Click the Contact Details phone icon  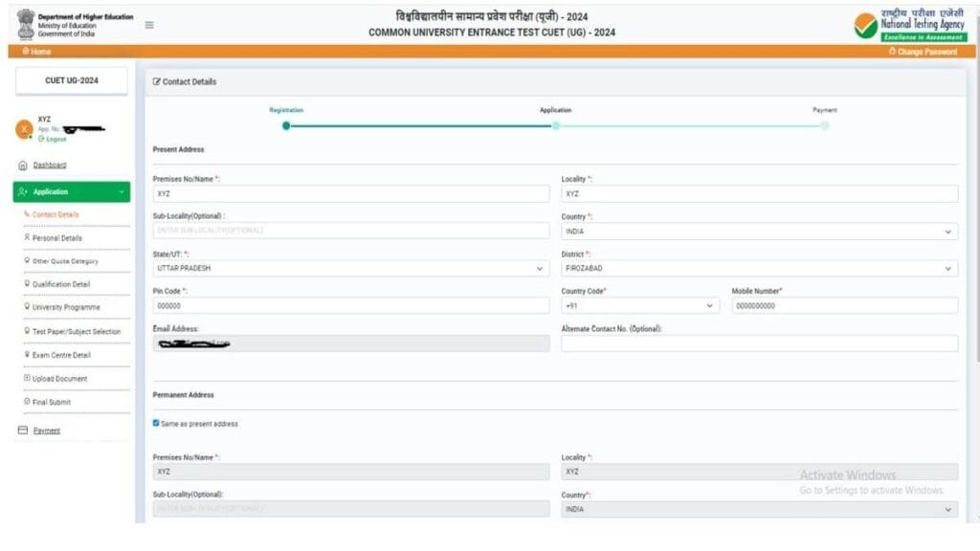[27, 214]
